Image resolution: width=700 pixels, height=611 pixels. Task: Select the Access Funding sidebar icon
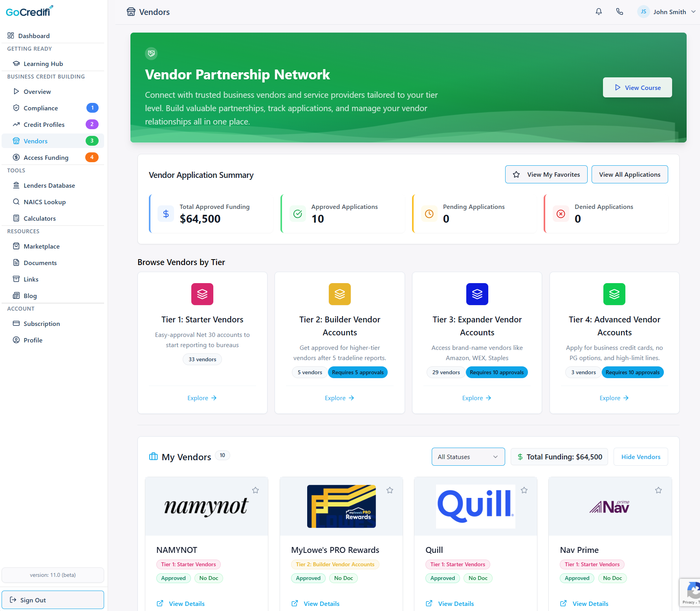[16, 157]
